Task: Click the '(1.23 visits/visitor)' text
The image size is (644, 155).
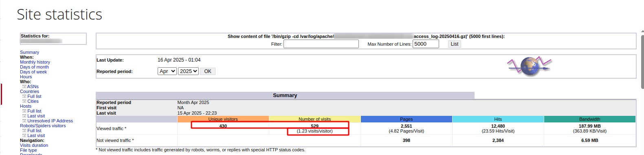Action: coord(315,131)
